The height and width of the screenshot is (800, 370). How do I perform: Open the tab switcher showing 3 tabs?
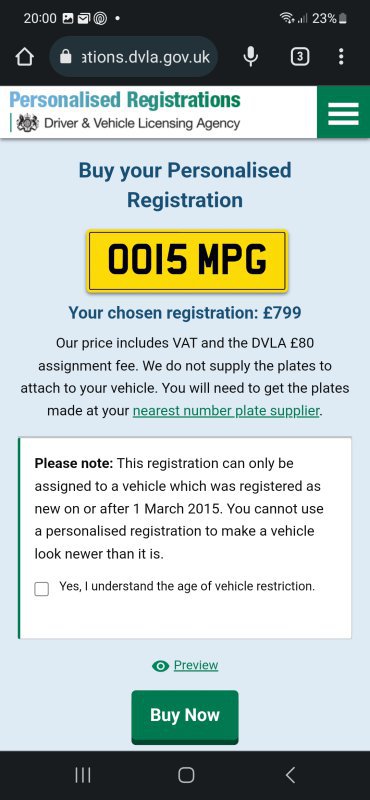pyautogui.click(x=300, y=57)
